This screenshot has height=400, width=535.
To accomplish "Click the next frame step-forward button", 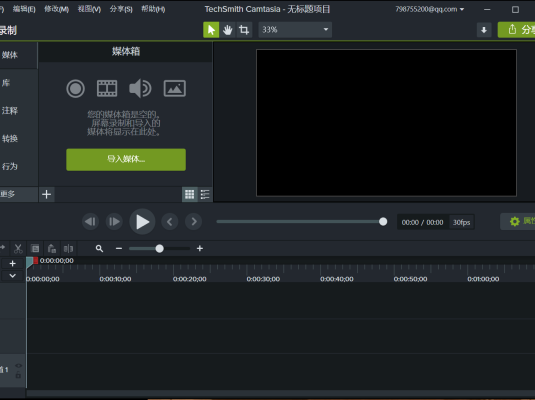I will (x=114, y=222).
